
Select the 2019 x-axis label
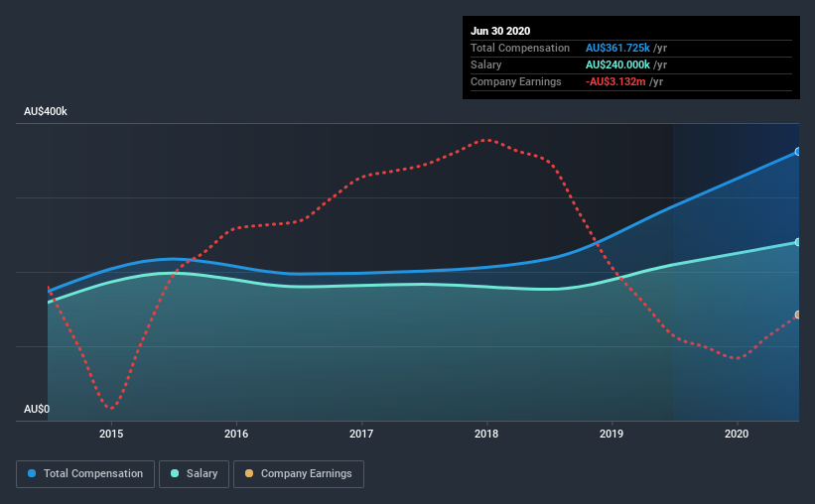tap(611, 434)
